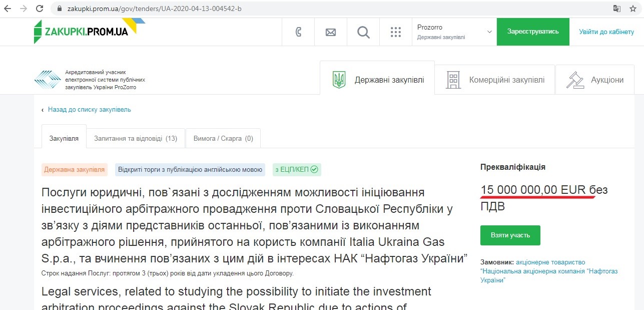Open the nine-dot apps grid icon
644x310 pixels.
[396, 32]
